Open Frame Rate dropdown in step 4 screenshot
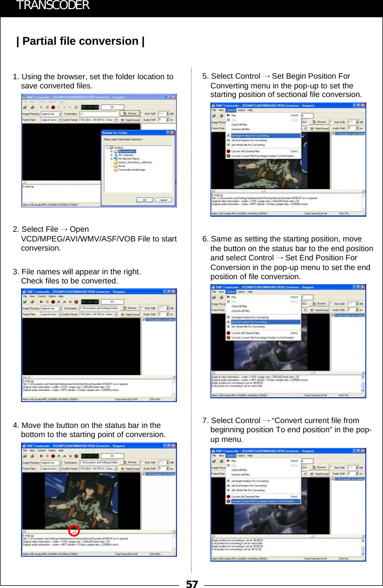This screenshot has width=383, height=588. point(60,468)
